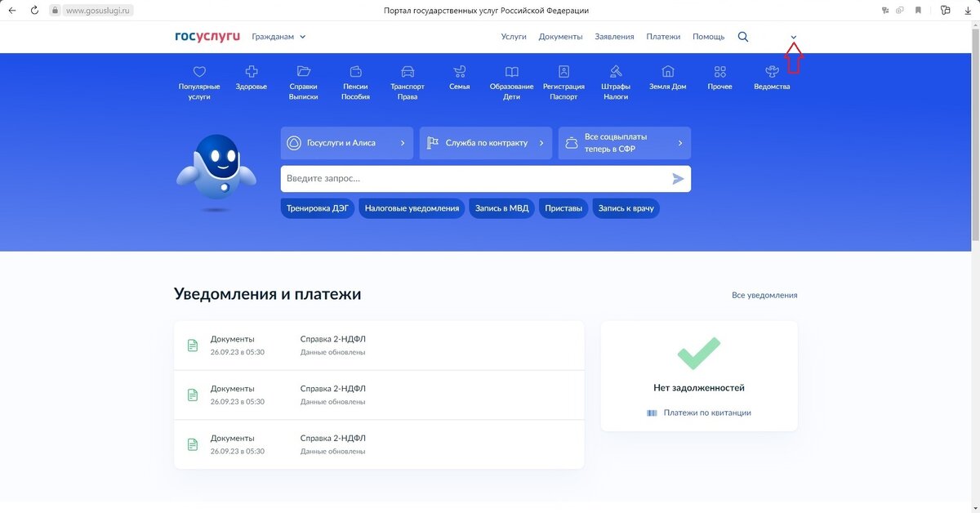Open the Служба по контракту banner
The height and width of the screenshot is (513, 980).
[x=486, y=143]
